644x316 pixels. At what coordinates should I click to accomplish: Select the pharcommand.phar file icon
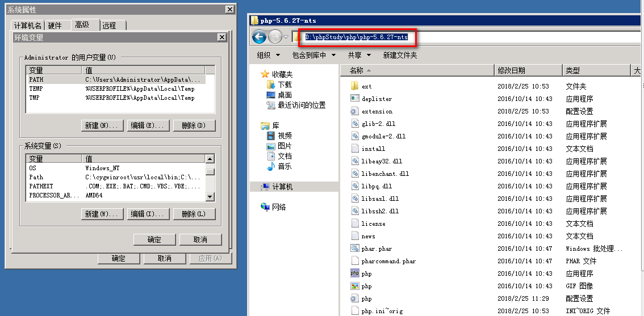coord(355,261)
